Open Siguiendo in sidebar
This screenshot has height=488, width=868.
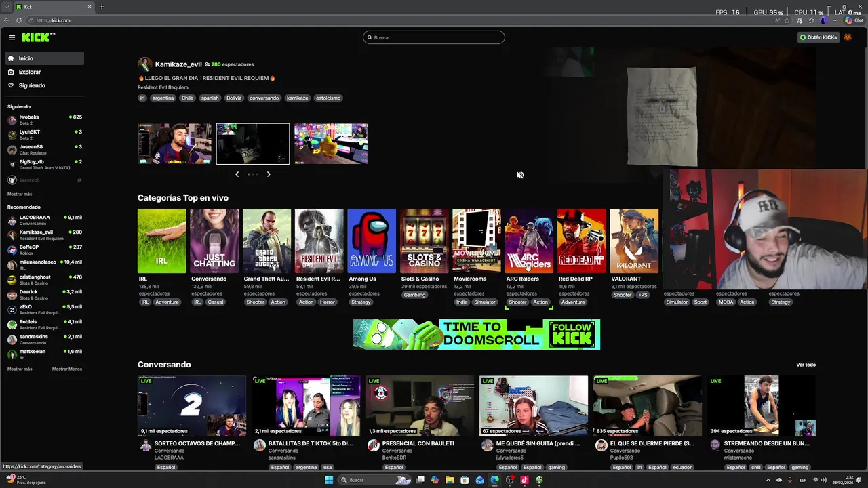click(x=45, y=85)
